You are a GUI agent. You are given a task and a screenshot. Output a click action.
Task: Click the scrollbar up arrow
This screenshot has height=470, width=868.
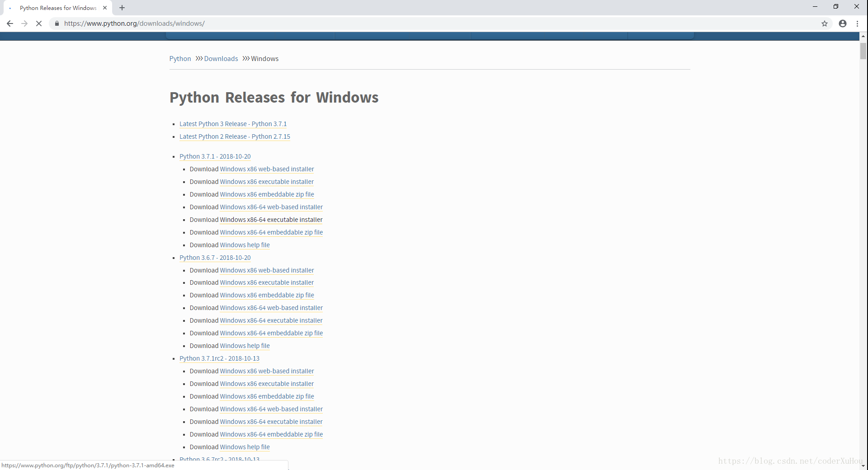pyautogui.click(x=863, y=36)
